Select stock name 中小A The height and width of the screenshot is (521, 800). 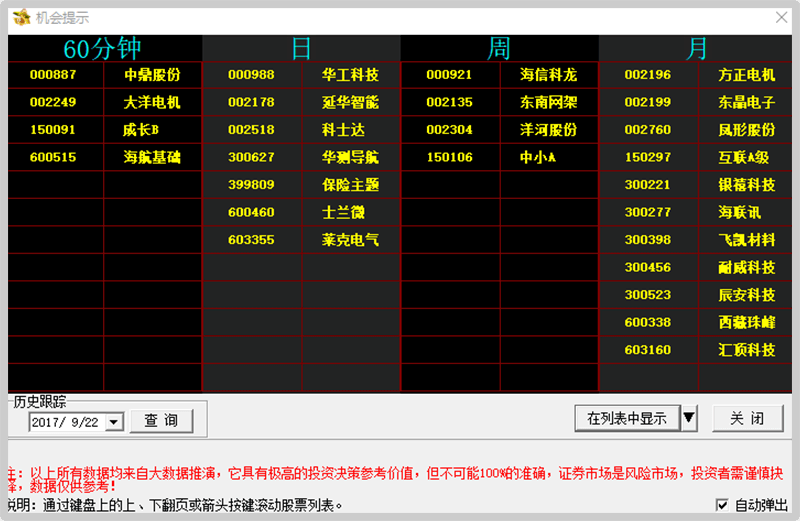click(x=538, y=158)
